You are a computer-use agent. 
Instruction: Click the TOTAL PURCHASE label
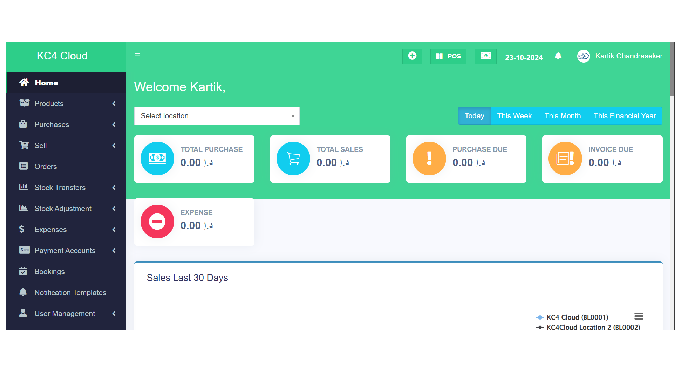pos(212,149)
